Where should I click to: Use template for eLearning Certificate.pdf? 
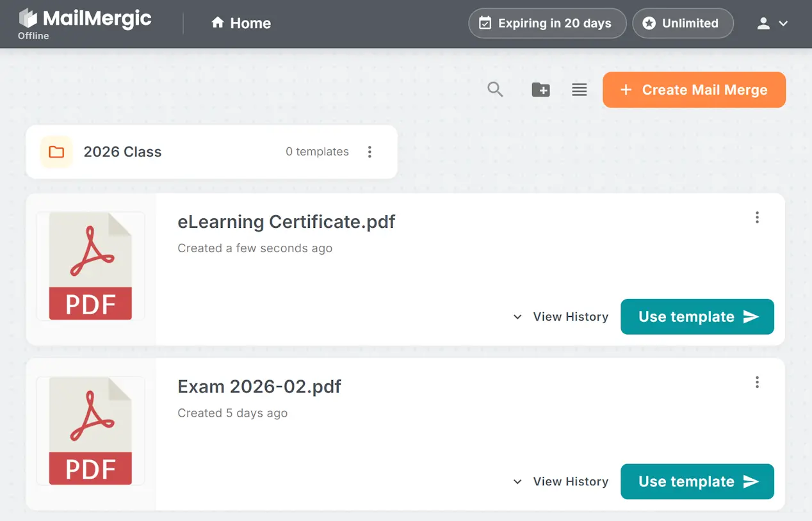click(x=697, y=317)
